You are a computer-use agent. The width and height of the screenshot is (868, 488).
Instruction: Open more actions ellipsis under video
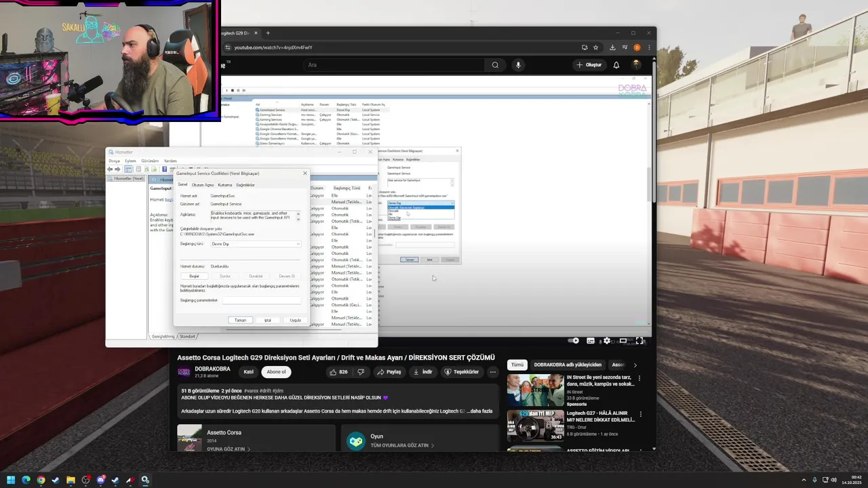pos(493,372)
